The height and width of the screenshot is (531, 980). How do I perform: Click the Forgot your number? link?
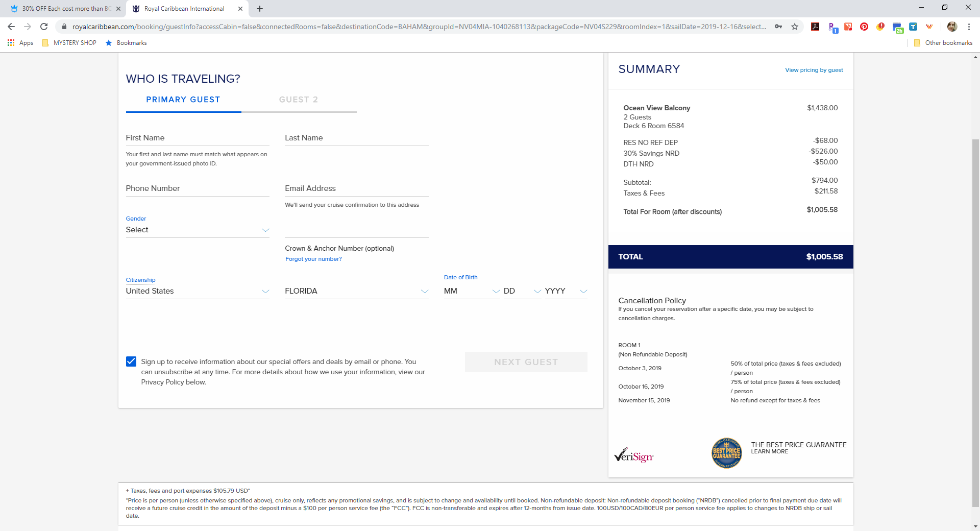click(x=313, y=259)
